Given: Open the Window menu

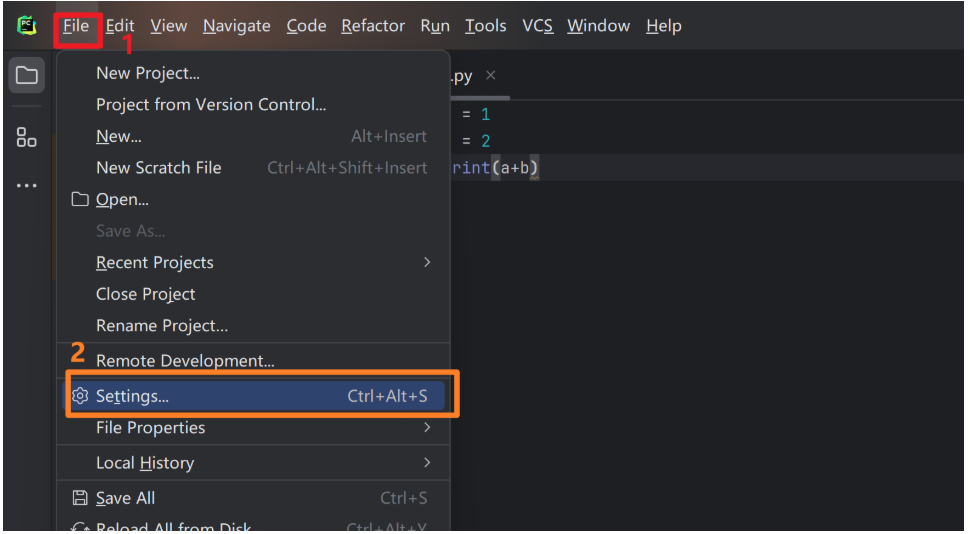Looking at the screenshot, I should (x=598, y=26).
